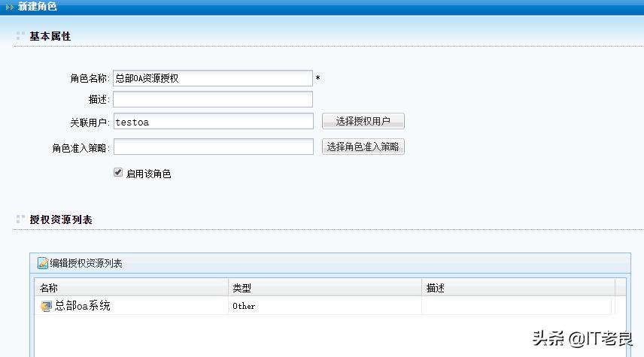Screen dimensions: 644x357
Task: Open 选择角色准入策略 dialog
Action: [x=363, y=147]
